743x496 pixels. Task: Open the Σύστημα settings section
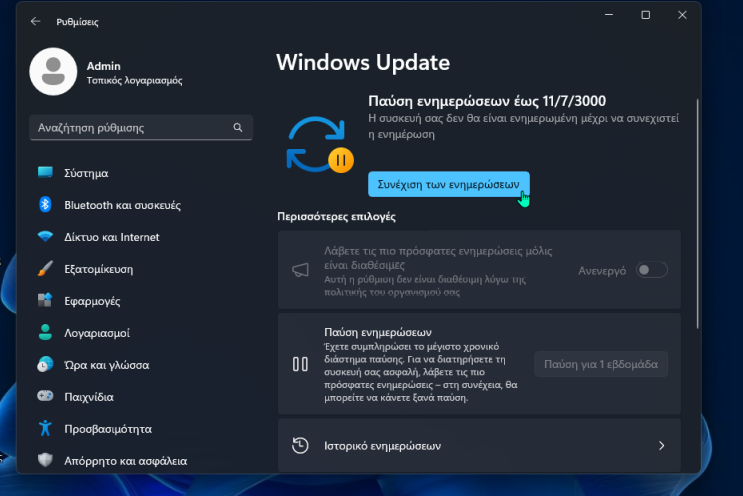pos(86,173)
